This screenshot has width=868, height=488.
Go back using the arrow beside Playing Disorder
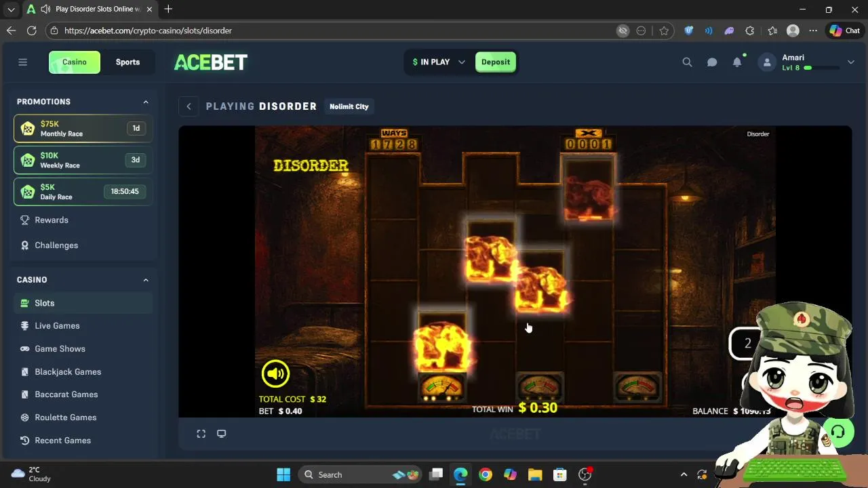point(189,106)
